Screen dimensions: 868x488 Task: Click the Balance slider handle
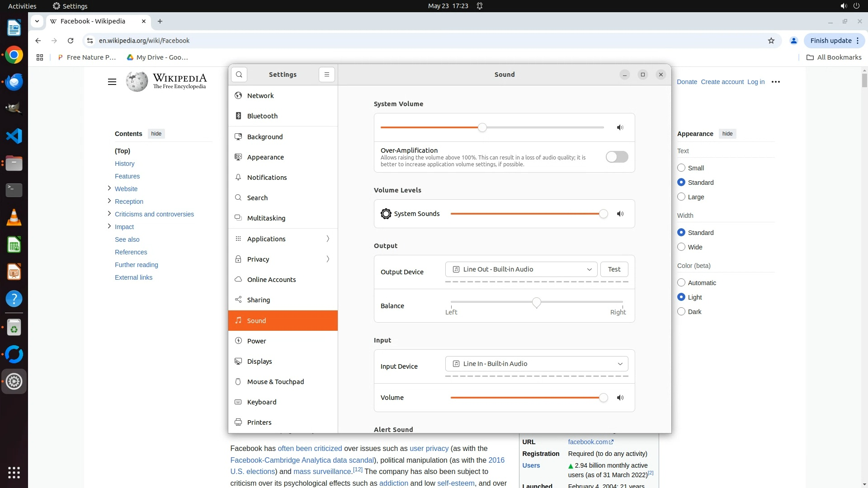pos(537,302)
